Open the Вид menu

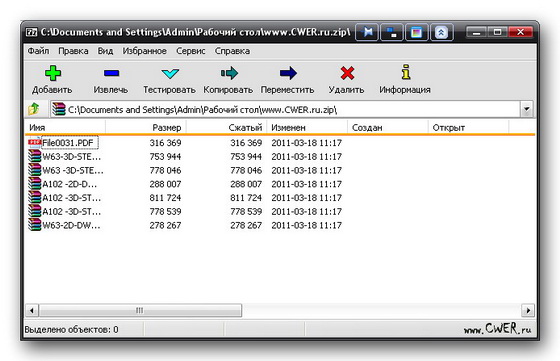tap(105, 51)
